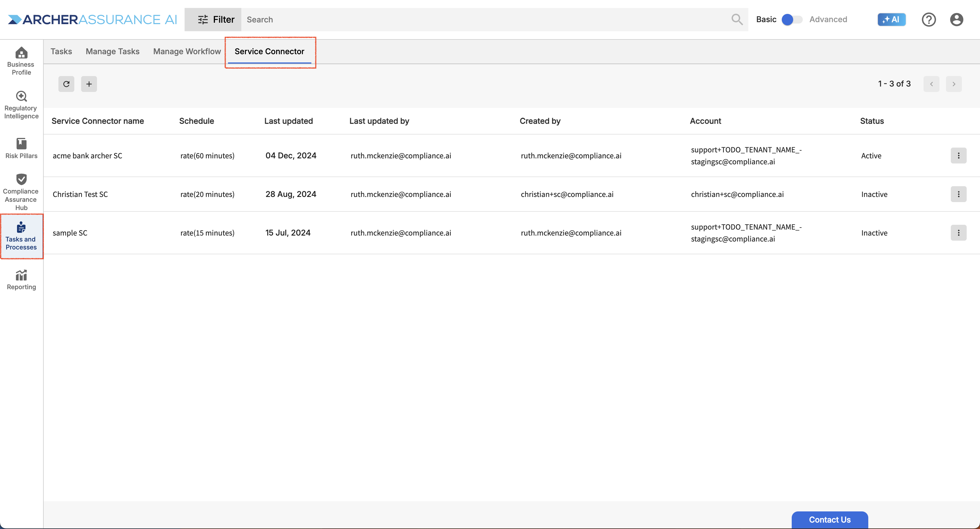Switch to the Manage Tasks tab

(x=113, y=51)
